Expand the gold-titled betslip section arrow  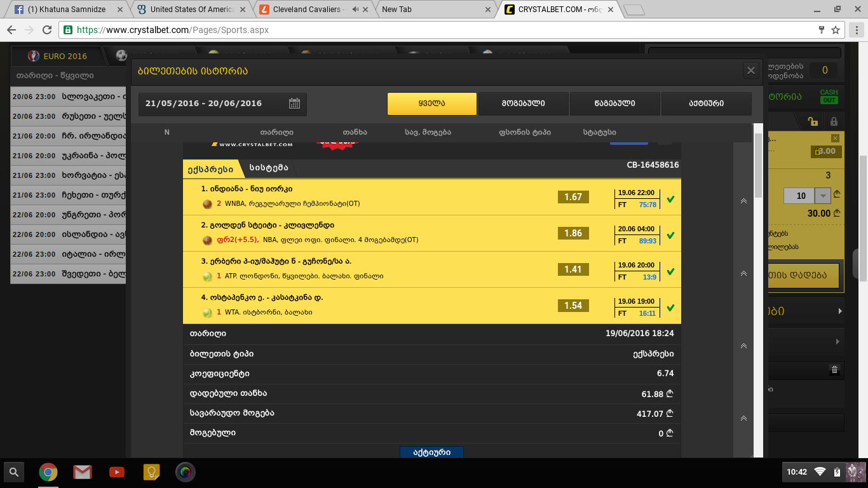[840, 311]
